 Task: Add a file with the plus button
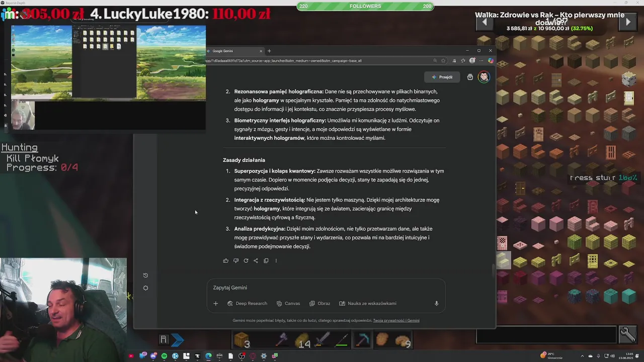pos(215,303)
